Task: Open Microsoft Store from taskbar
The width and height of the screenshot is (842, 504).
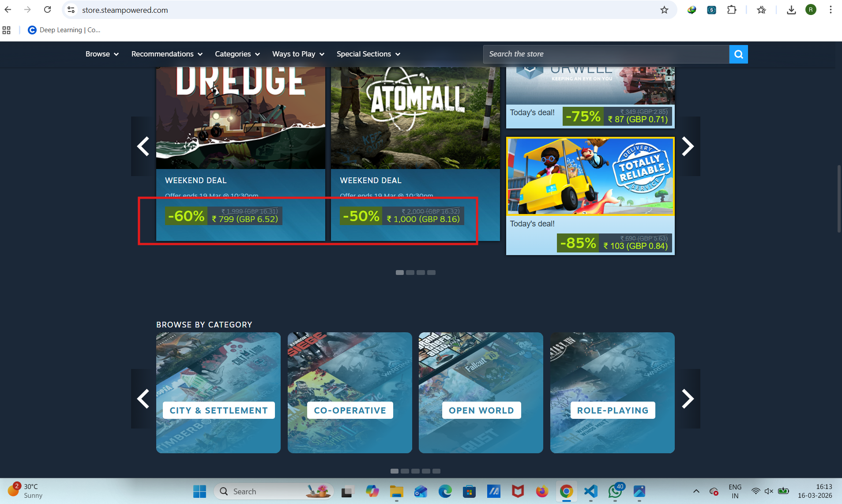Action: point(469,491)
